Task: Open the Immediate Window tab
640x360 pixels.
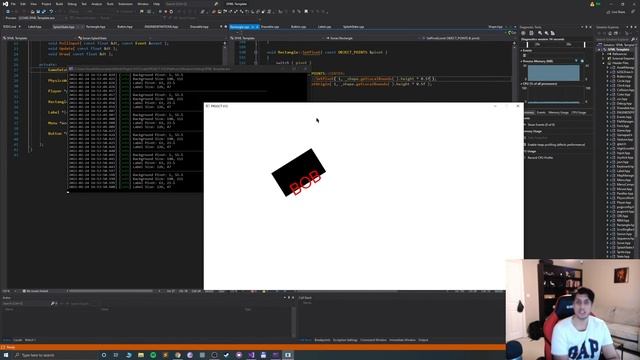Action: coord(402,340)
